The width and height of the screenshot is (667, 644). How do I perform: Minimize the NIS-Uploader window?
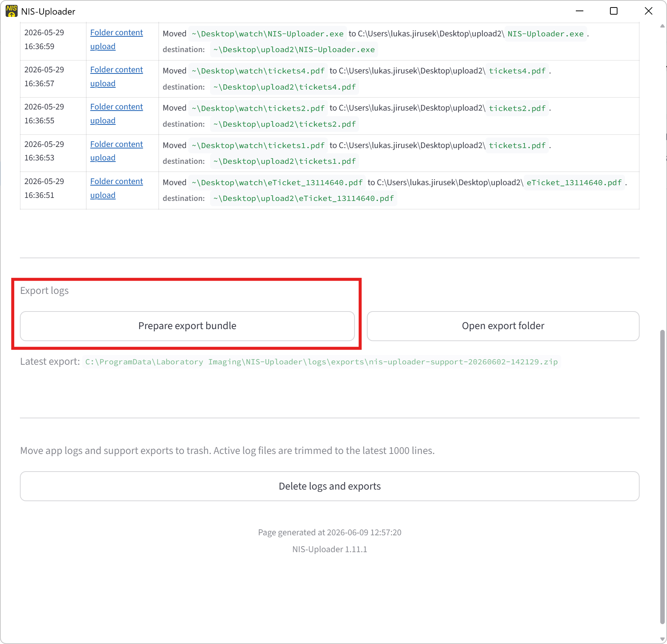pos(580,11)
